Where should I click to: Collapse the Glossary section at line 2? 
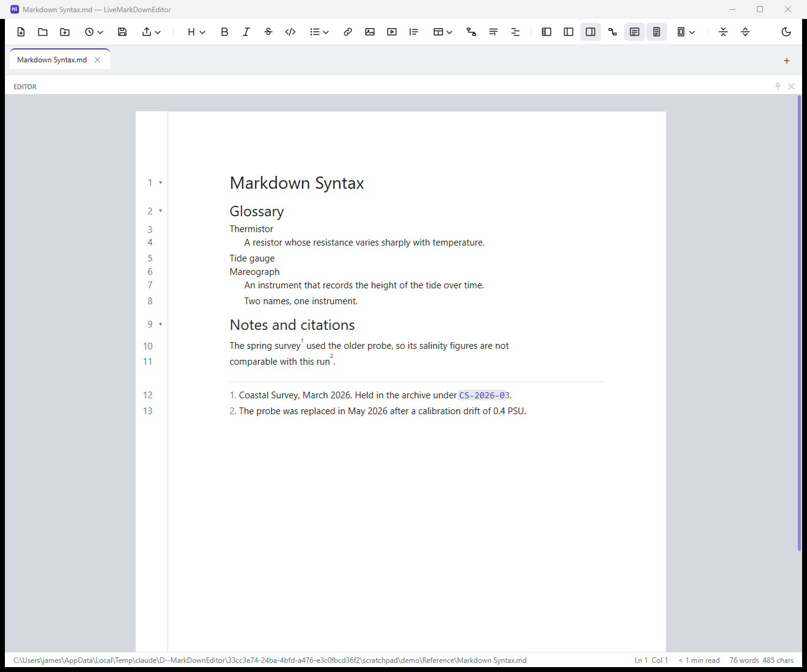161,211
